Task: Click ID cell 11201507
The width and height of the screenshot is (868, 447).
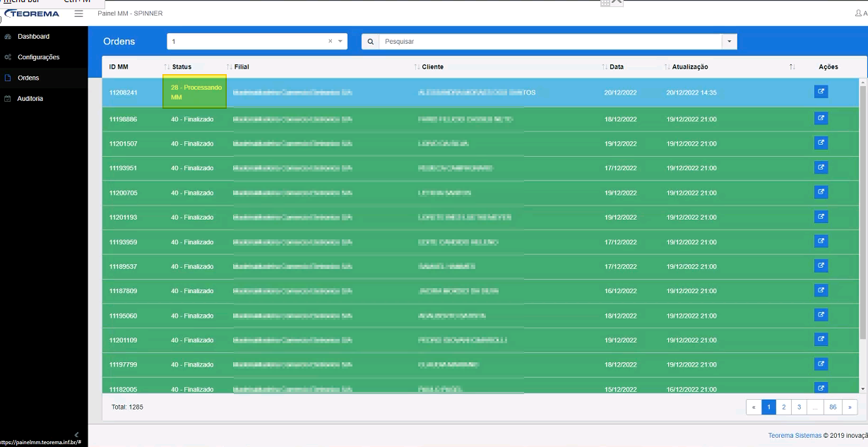Action: pyautogui.click(x=123, y=144)
